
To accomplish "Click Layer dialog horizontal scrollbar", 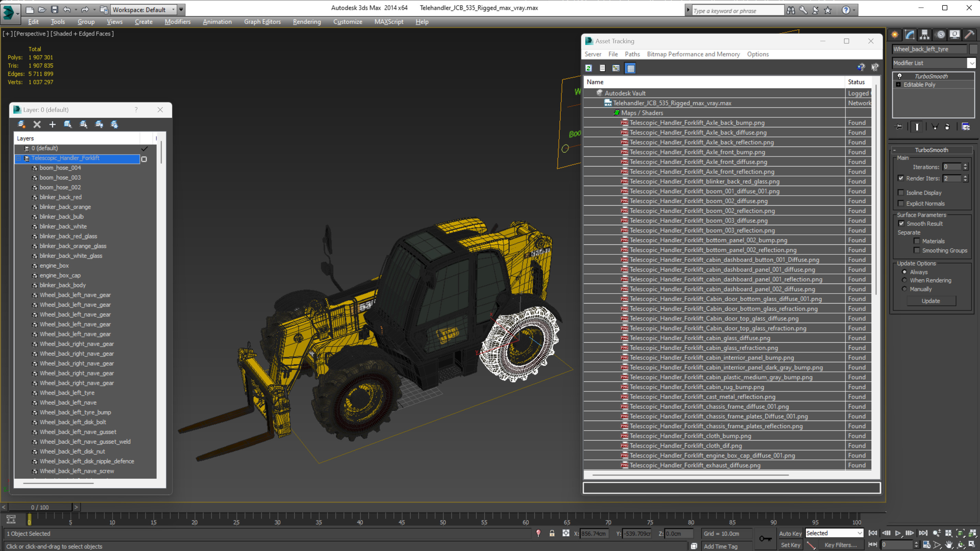I will (x=58, y=483).
